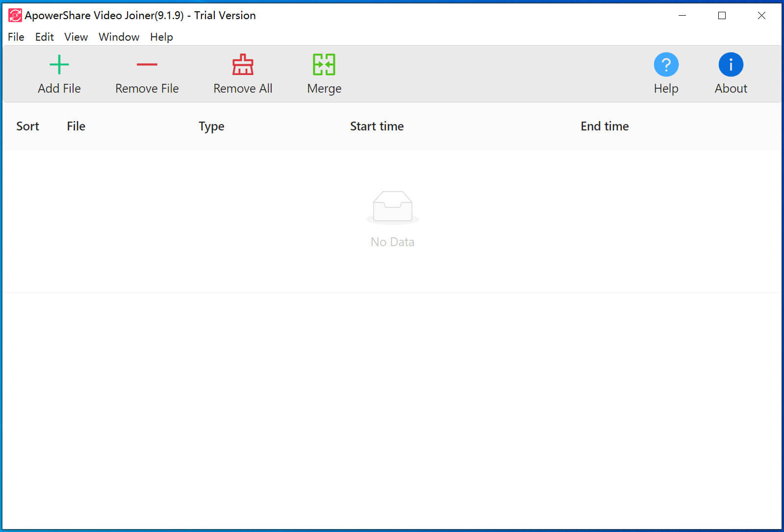Hit the green Merge icon

(x=324, y=65)
